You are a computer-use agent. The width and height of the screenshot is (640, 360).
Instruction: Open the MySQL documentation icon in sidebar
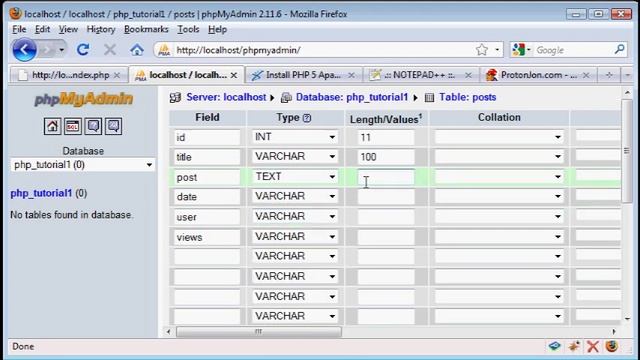113,126
